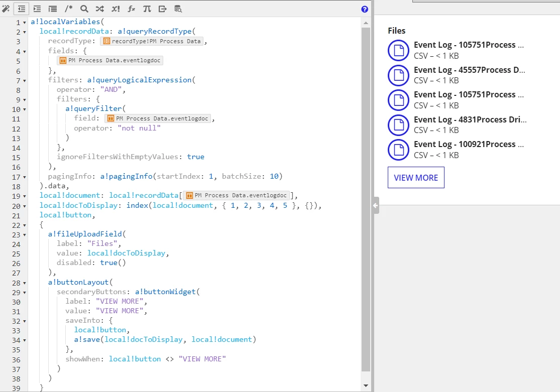Click the VIEW MORE button

(x=416, y=178)
